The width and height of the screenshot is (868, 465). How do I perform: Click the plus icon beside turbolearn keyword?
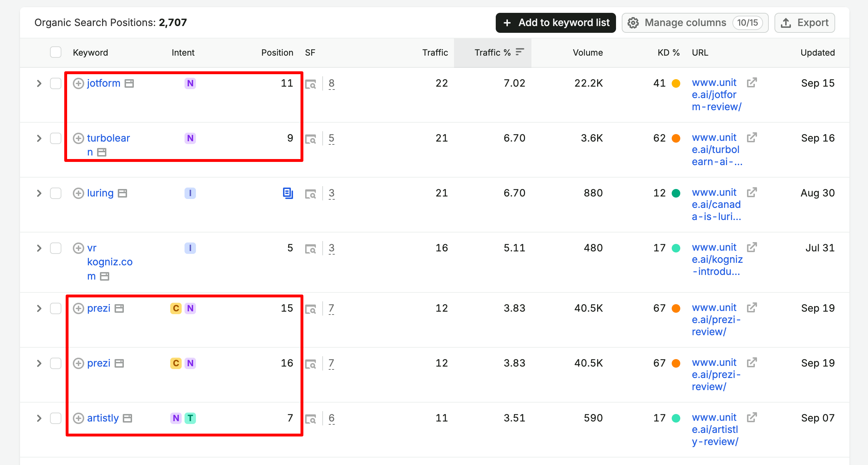[x=78, y=138]
